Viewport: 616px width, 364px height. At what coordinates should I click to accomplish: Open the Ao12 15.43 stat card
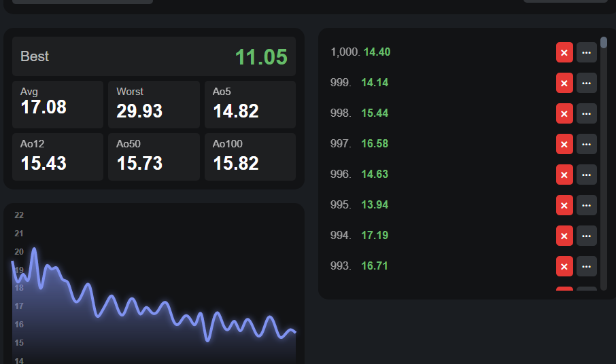(x=58, y=157)
